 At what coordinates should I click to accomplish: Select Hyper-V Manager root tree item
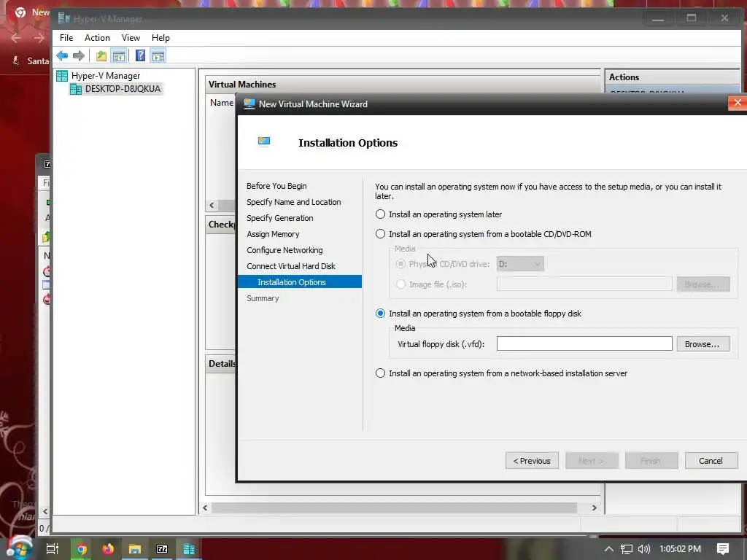point(106,76)
